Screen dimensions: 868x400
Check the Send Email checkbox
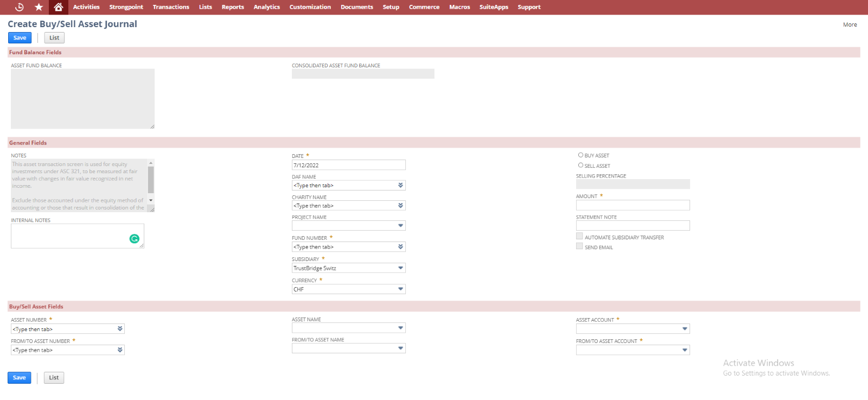tap(579, 246)
